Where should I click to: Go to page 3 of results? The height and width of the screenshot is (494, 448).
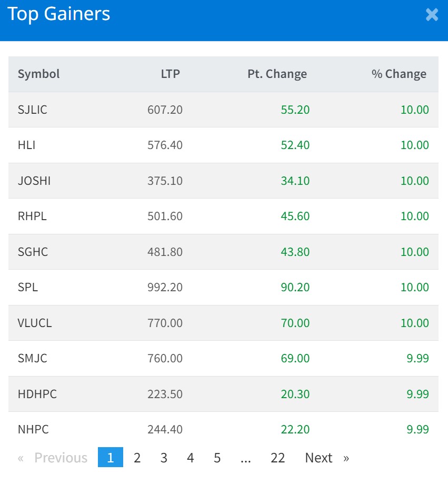pyautogui.click(x=164, y=458)
